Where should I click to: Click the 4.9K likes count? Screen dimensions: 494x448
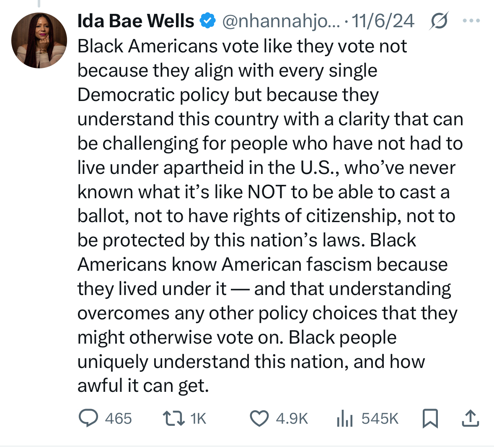click(x=292, y=418)
